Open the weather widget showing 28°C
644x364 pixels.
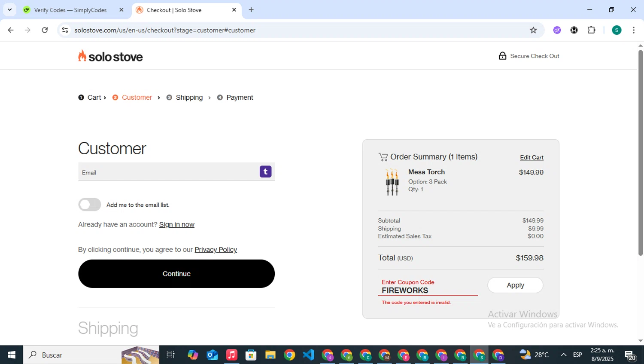click(x=534, y=355)
